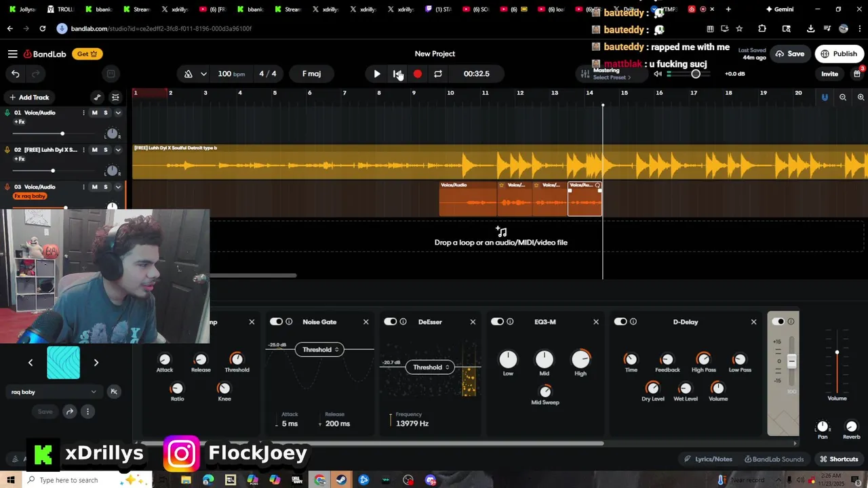868x488 pixels.
Task: Select the Luhh Dyl beat audio region
Action: [500, 162]
